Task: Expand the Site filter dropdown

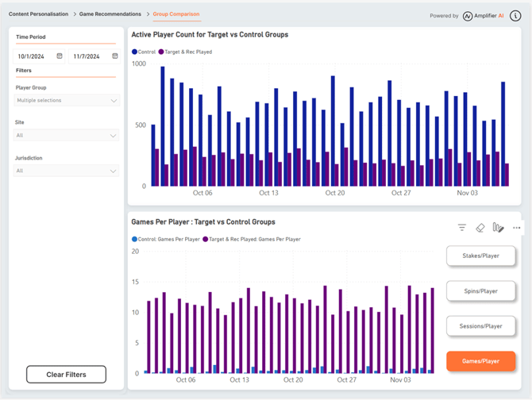Action: [67, 136]
